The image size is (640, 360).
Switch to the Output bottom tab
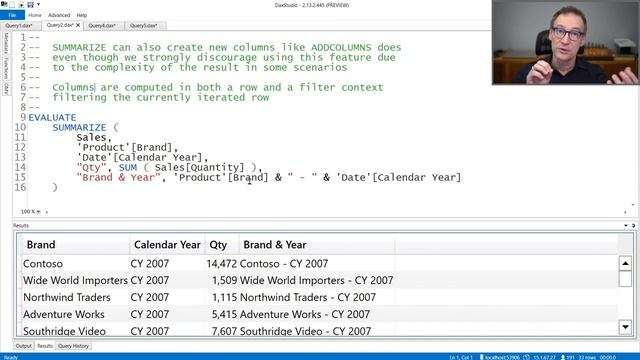tap(23, 346)
